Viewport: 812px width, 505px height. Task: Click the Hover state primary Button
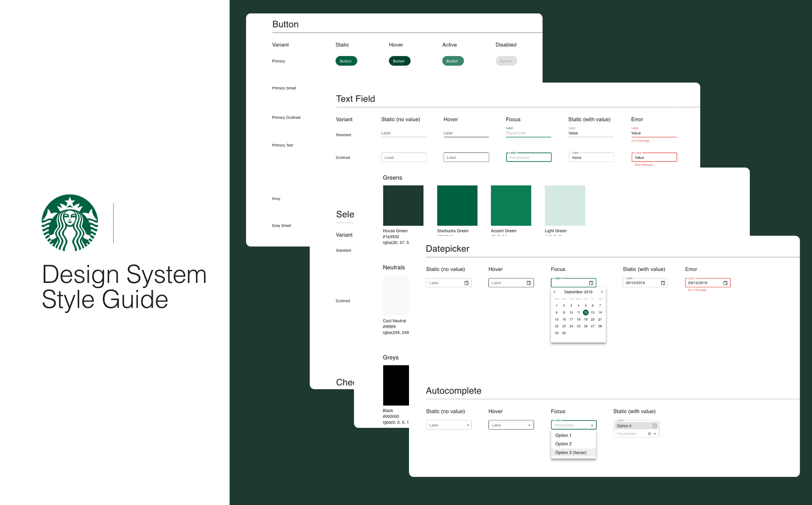399,61
